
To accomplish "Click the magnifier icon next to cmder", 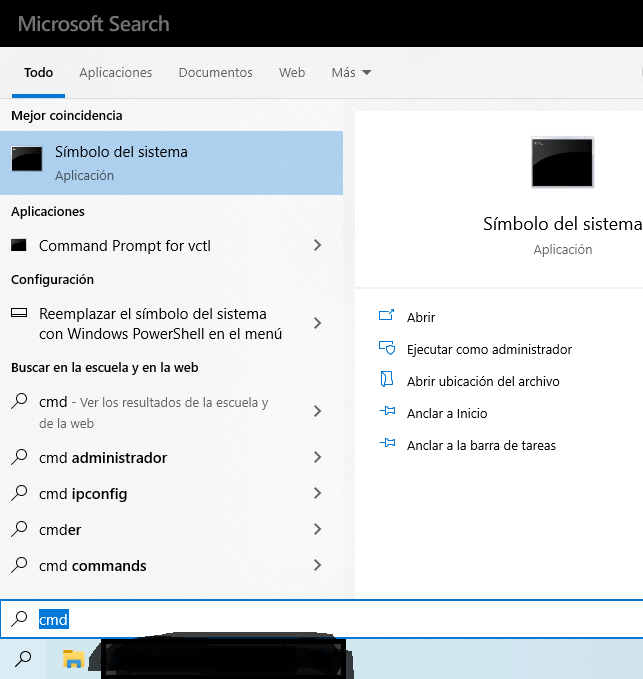I will point(19,529).
